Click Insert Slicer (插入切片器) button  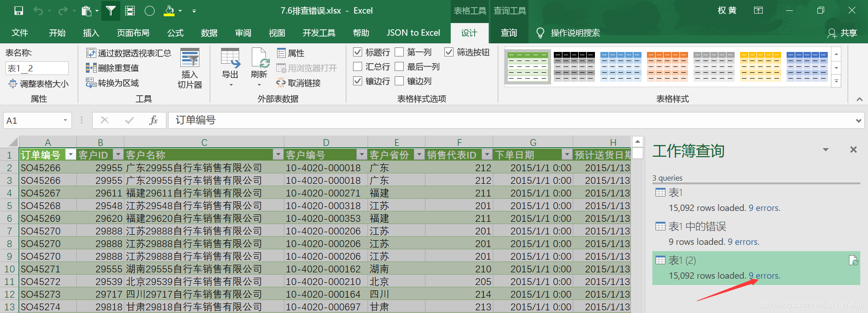coord(190,68)
